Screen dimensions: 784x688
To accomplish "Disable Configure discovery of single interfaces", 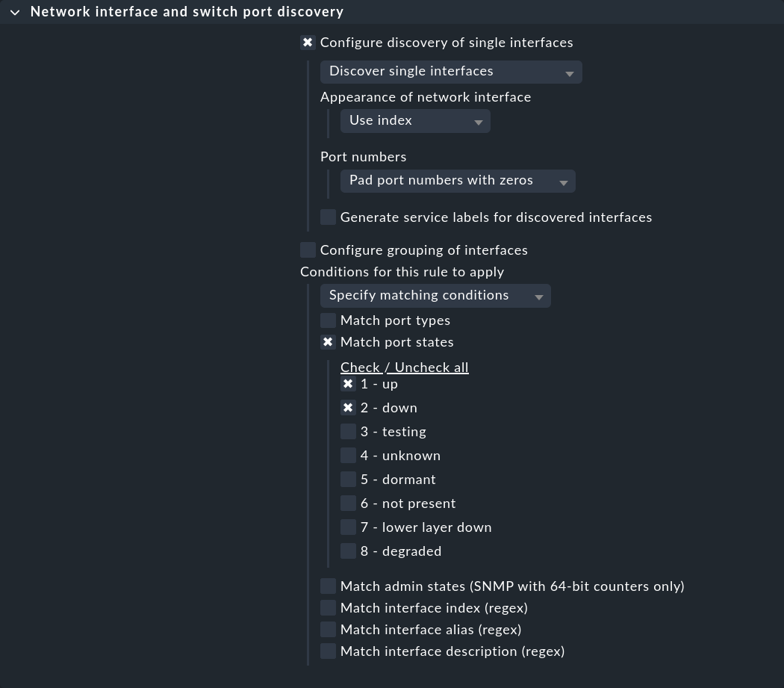I will pos(308,42).
